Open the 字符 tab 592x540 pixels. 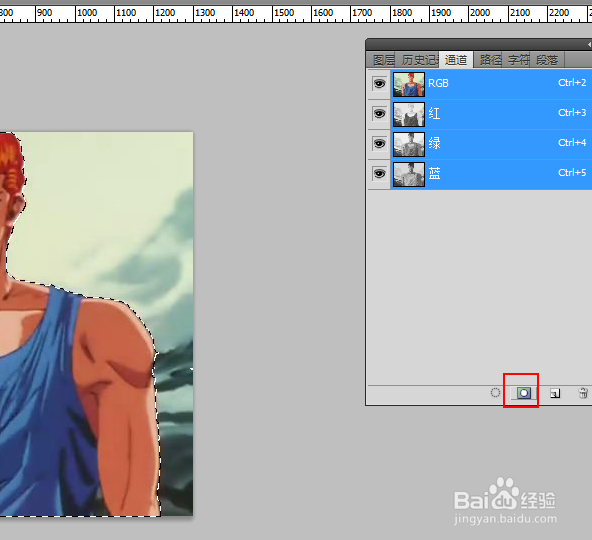coord(518,60)
